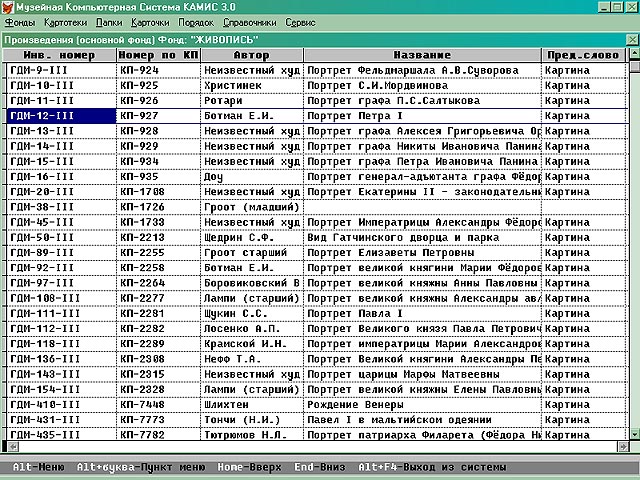Viewport: 640px width, 480px height.
Task: Click author Крамской И.Н.
Action: coord(246,344)
